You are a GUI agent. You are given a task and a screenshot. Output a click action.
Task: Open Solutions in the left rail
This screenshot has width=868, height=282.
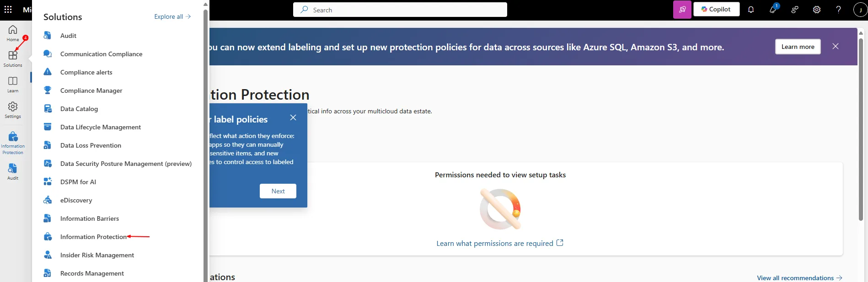(13, 59)
